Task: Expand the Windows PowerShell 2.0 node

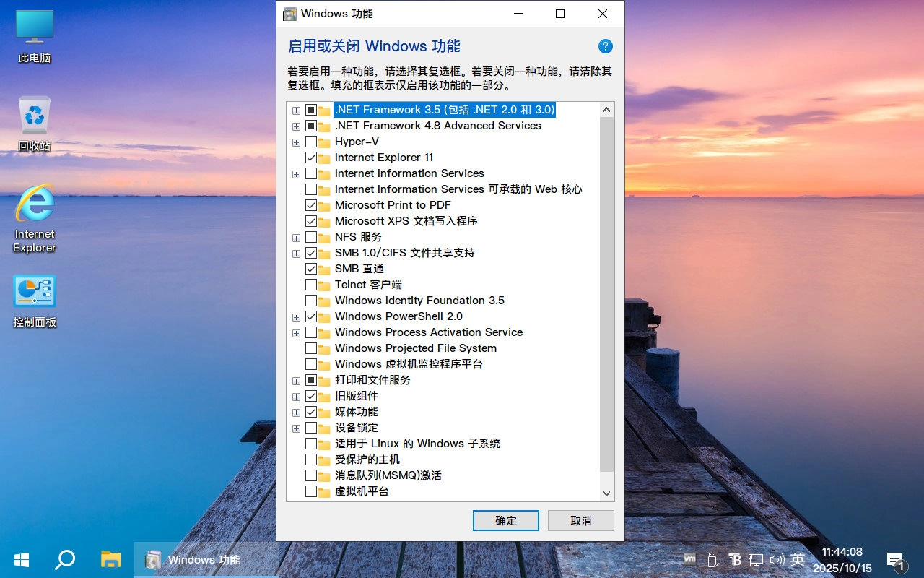Action: click(x=296, y=316)
